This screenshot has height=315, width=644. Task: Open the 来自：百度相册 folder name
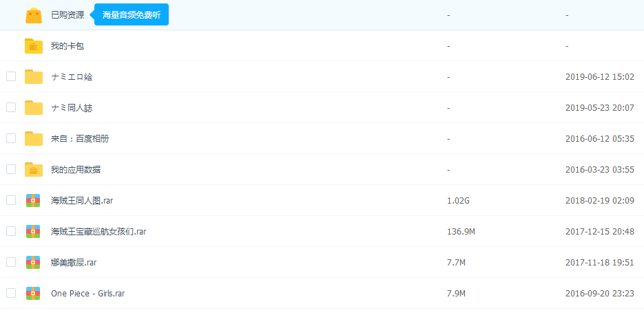click(80, 139)
